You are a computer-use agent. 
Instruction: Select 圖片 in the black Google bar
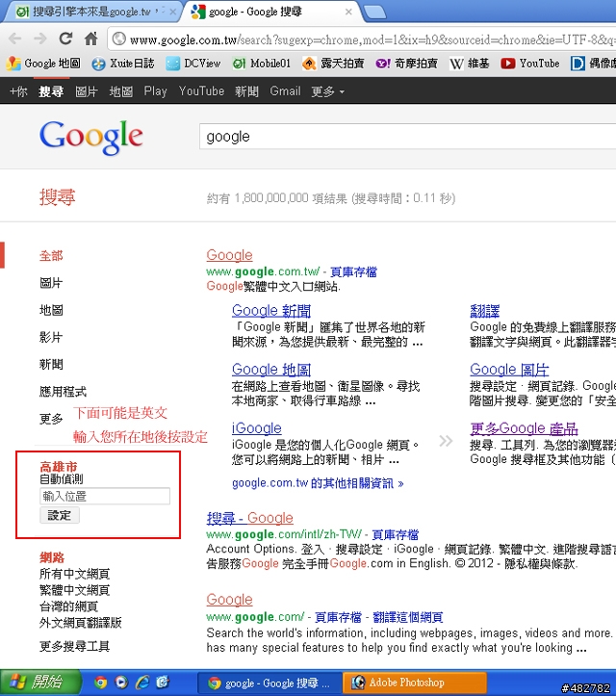86,91
